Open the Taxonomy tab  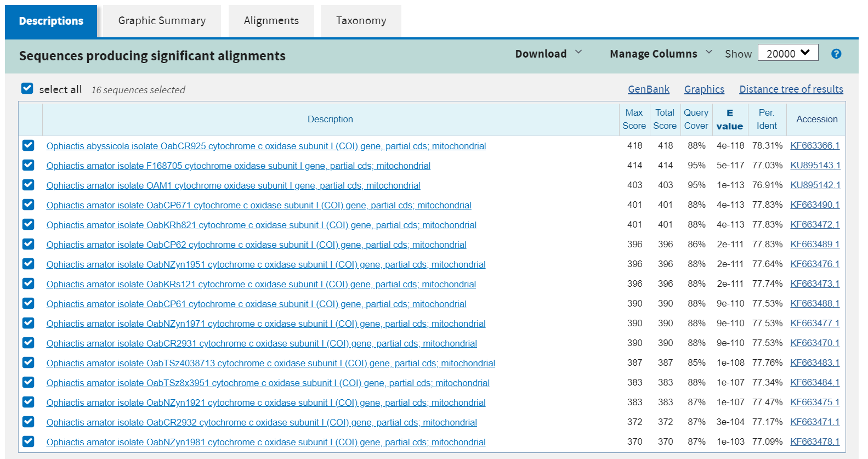[x=361, y=21]
